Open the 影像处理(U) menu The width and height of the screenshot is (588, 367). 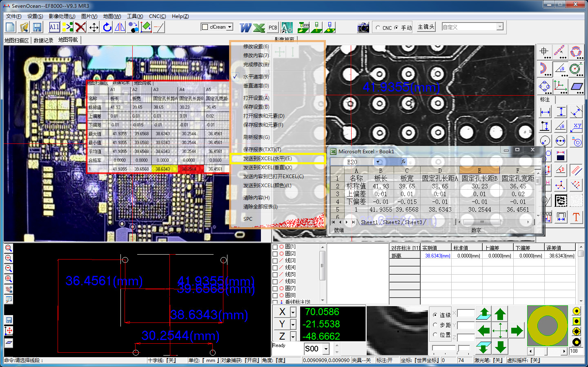click(x=62, y=16)
